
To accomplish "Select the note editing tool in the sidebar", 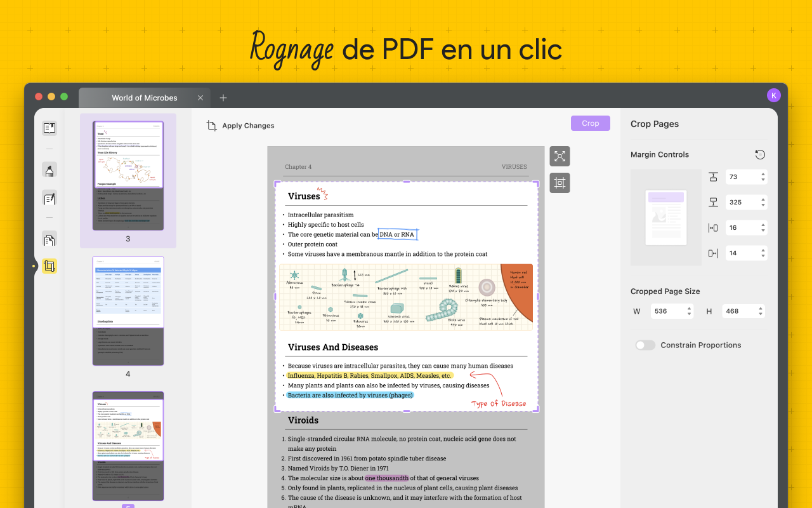I will [x=49, y=199].
